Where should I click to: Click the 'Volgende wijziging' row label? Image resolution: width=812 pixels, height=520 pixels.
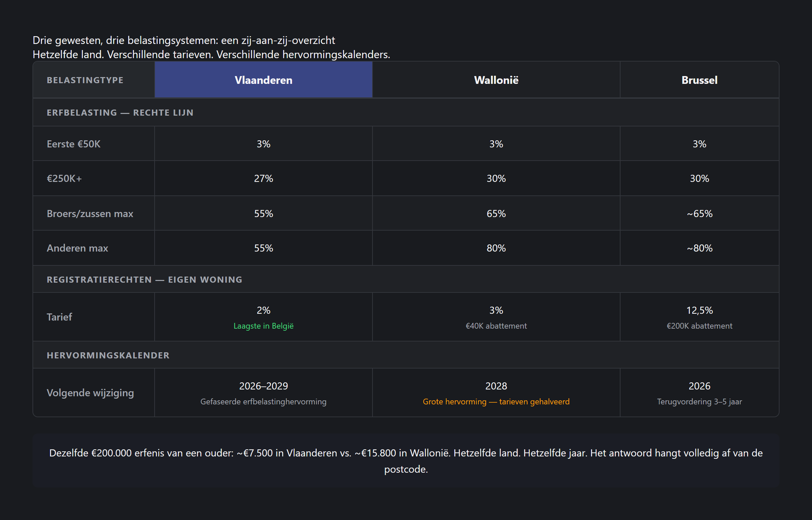tap(90, 393)
